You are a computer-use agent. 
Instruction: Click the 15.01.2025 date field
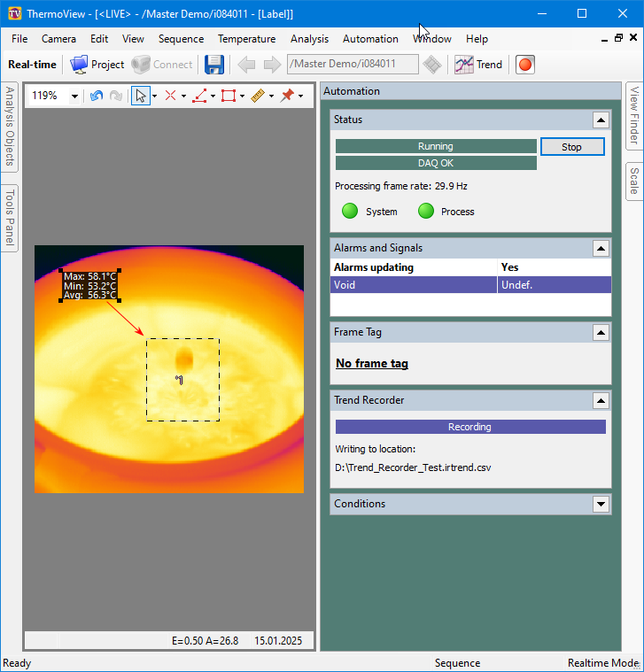[278, 641]
